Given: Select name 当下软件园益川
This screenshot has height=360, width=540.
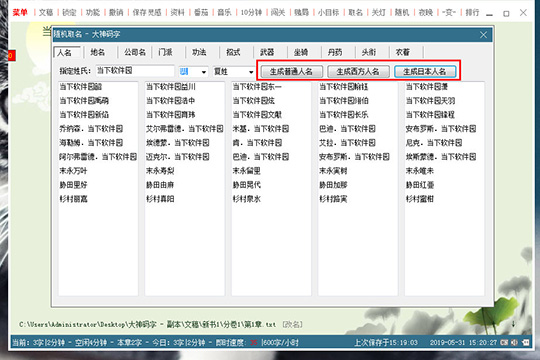Looking at the screenshot, I should click(171, 86).
